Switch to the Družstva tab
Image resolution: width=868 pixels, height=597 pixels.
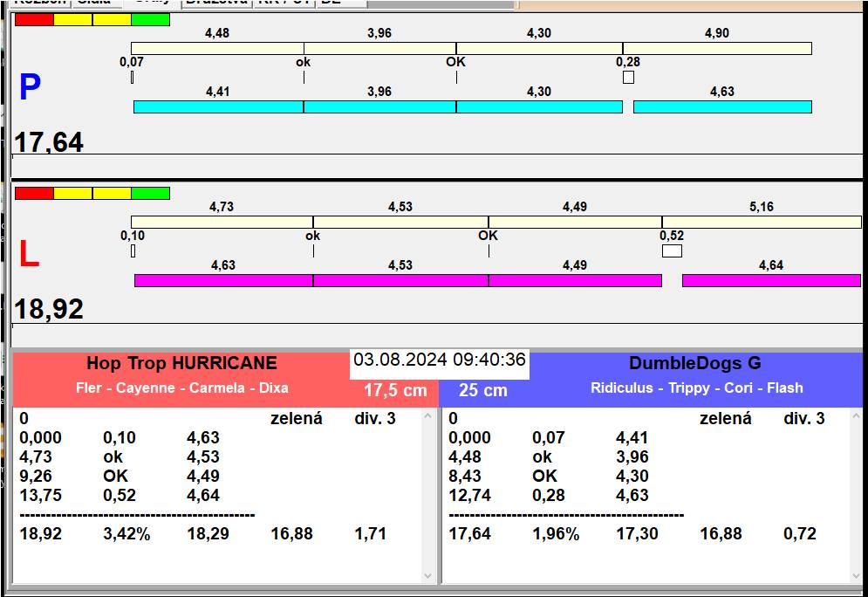tap(215, 3)
